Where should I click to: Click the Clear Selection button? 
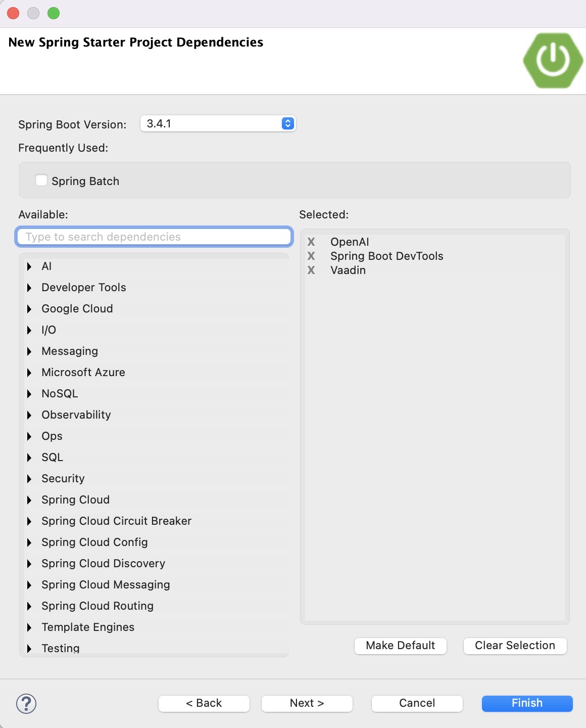(515, 646)
